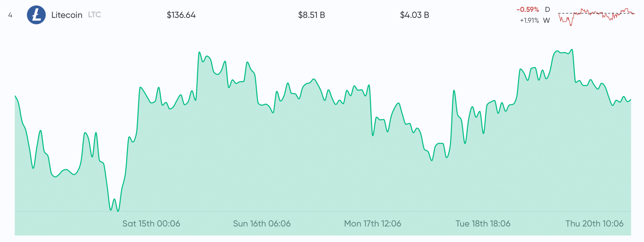
Task: Select the W weekly period label
Action: point(547,21)
